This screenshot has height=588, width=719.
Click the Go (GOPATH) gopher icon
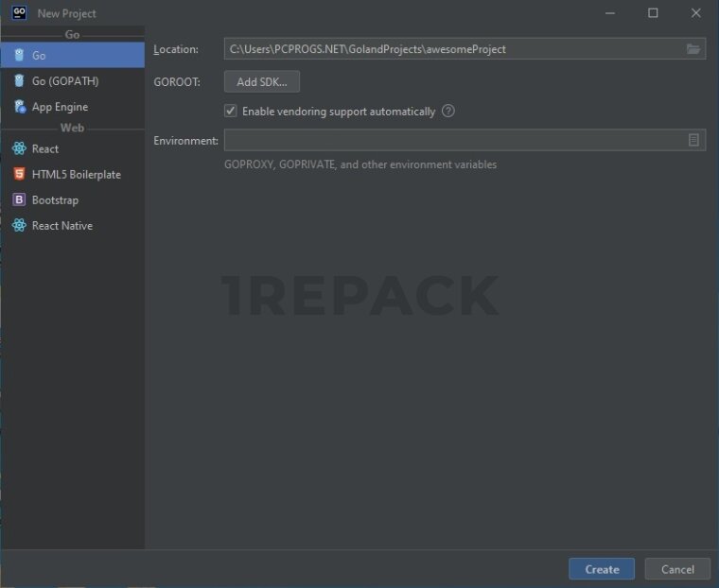19,81
